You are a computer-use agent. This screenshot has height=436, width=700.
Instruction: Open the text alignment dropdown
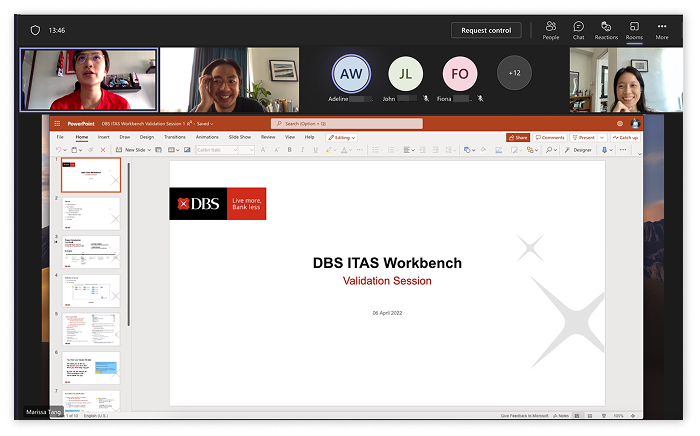pos(408,150)
